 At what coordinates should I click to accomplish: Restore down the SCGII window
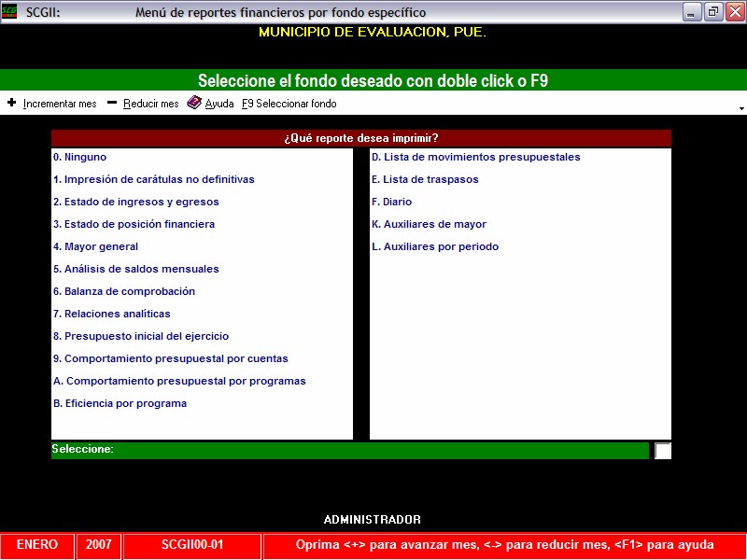point(713,12)
